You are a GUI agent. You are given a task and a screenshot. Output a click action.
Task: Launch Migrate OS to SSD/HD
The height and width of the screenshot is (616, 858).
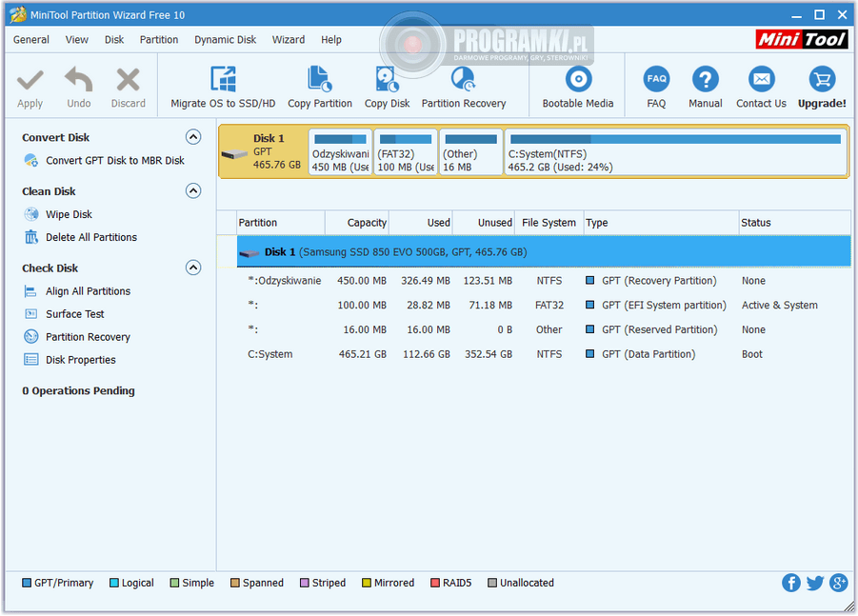click(223, 87)
